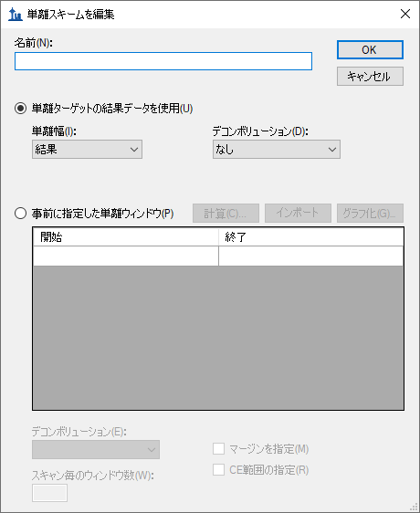Click the empty cell under 開始
Image resolution: width=420 pixels, height=513 pixels.
[x=126, y=256]
